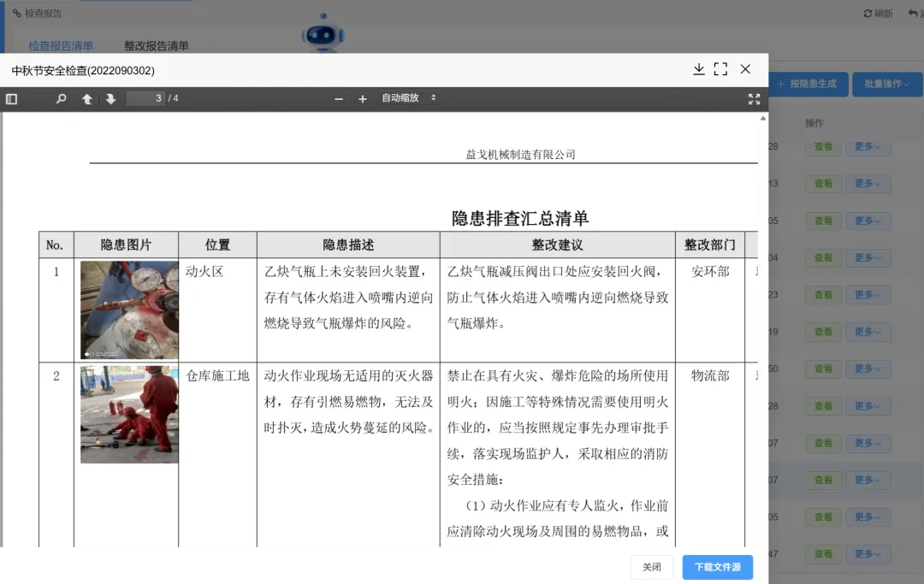
Task: Go to next page with down arrow
Action: (110, 99)
